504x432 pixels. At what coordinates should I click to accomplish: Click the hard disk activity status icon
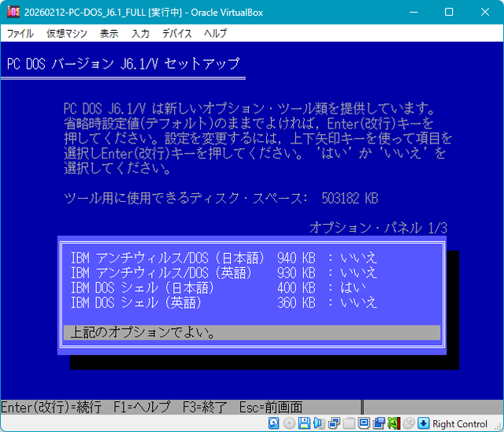[x=273, y=423]
